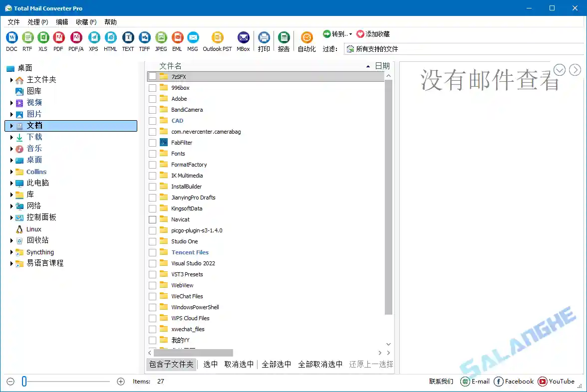Viewport: 587px width, 392px height.
Task: Open the 处理 menu
Action: [37, 21]
